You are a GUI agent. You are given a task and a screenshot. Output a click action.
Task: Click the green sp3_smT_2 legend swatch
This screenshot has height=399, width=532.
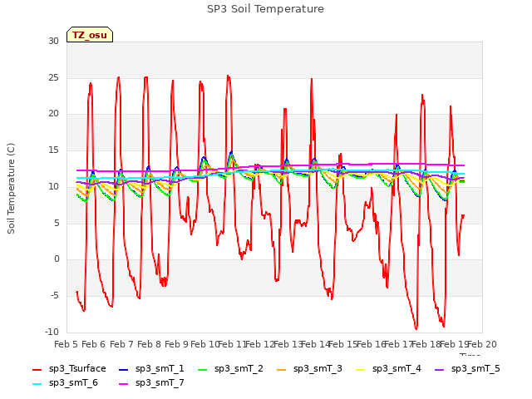[x=203, y=369]
